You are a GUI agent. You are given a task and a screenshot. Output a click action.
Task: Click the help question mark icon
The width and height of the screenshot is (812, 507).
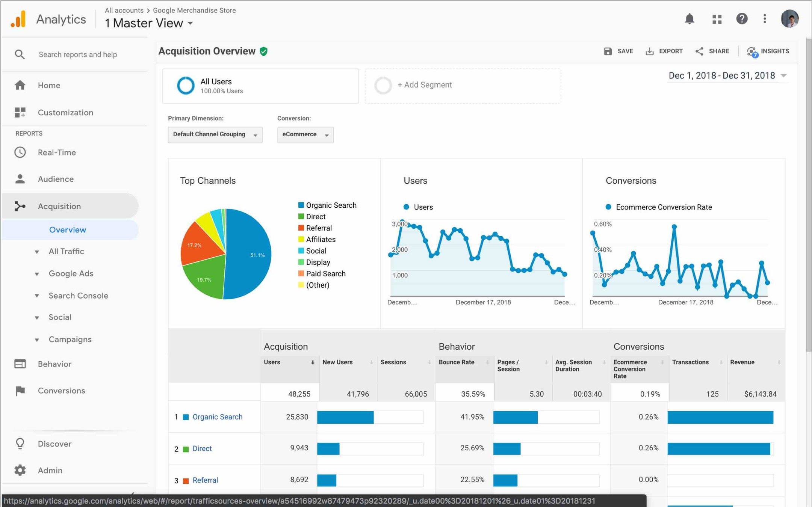click(741, 19)
